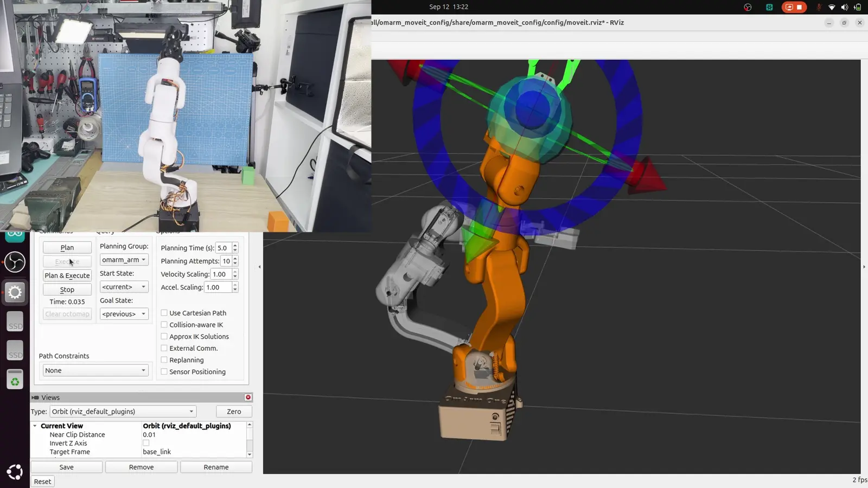Open the Path Constraints None dropdown

click(x=95, y=370)
